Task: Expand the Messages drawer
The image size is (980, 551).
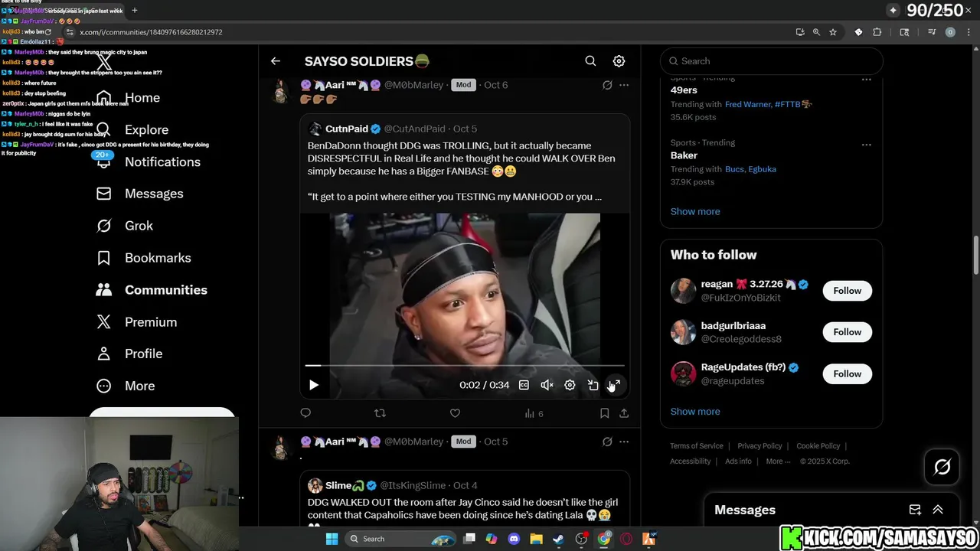Action: 938,510
